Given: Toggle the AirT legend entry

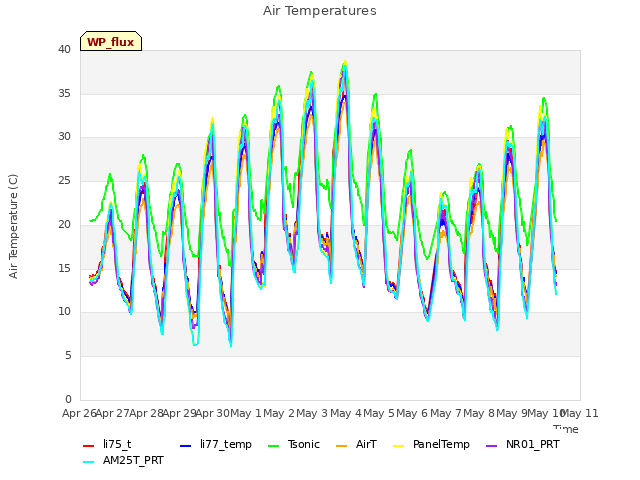Looking at the screenshot, I should pos(356,444).
